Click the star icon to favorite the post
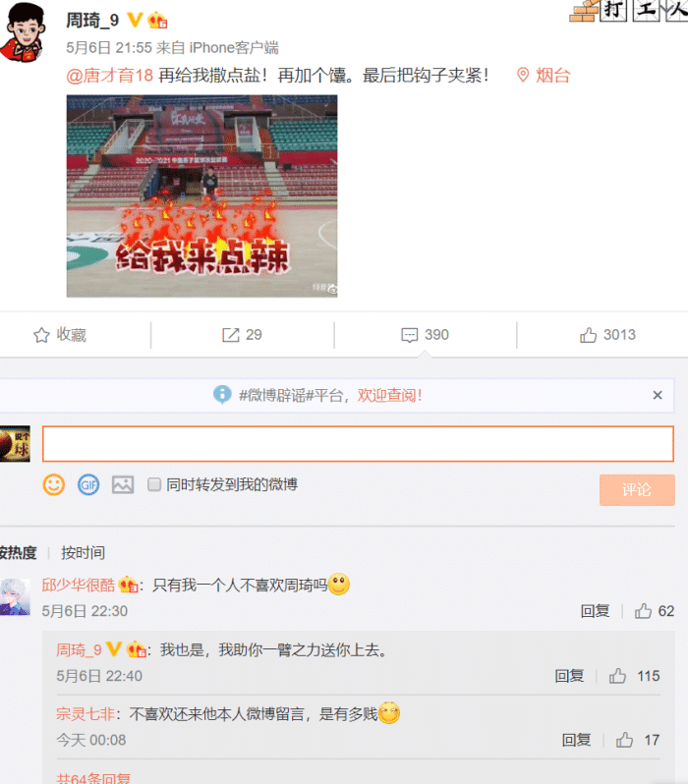The width and height of the screenshot is (688, 784). pyautogui.click(x=41, y=335)
